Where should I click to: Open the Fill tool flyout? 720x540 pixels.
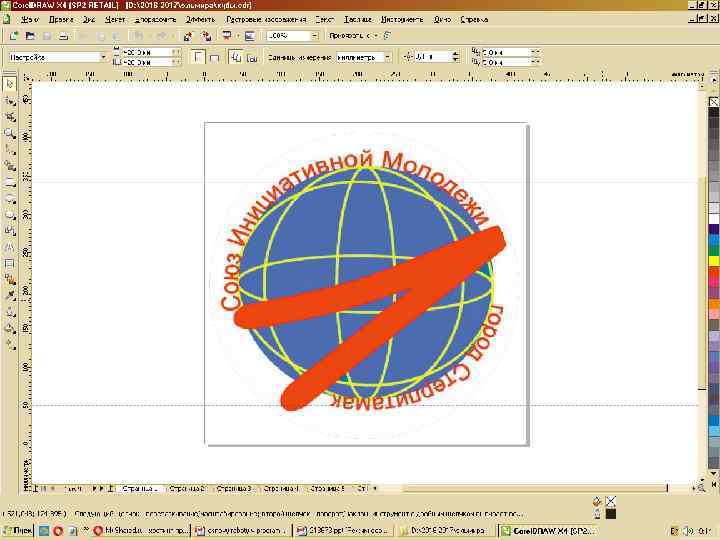pyautogui.click(x=10, y=328)
